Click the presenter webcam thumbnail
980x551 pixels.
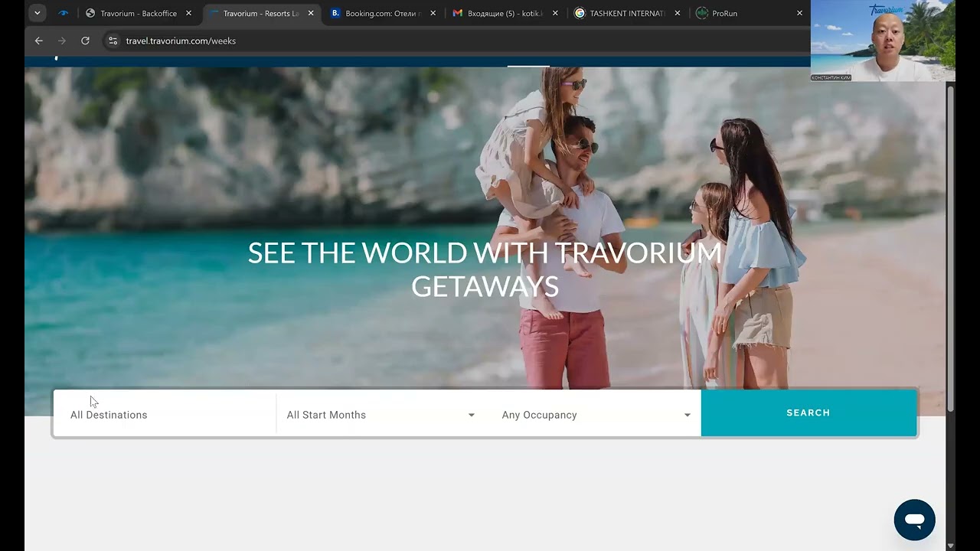pos(883,41)
